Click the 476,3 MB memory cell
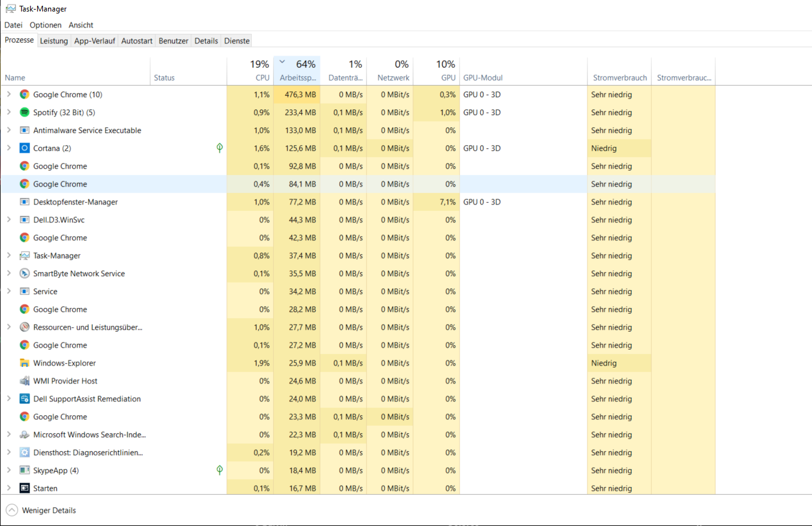 pos(297,95)
